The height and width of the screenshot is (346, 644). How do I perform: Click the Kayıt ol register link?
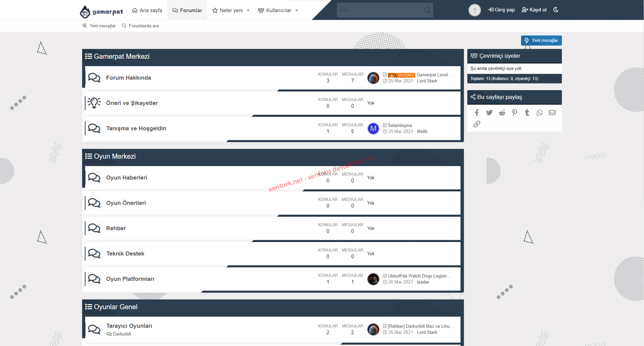pos(534,10)
